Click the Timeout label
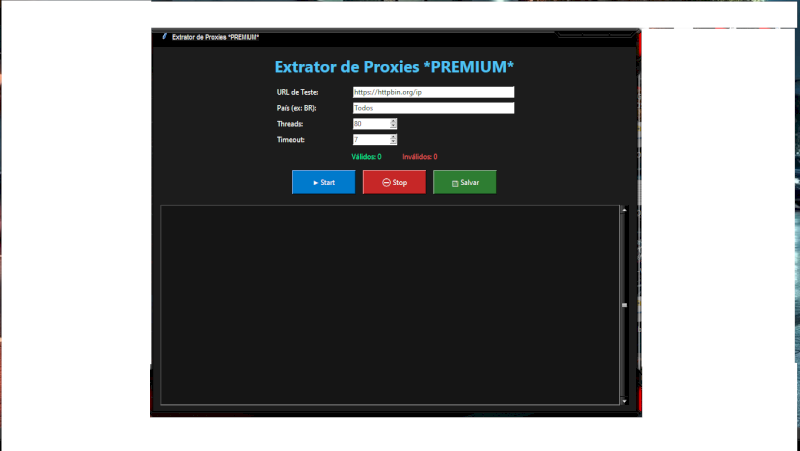Viewport: 800px width, 451px height. [x=291, y=140]
